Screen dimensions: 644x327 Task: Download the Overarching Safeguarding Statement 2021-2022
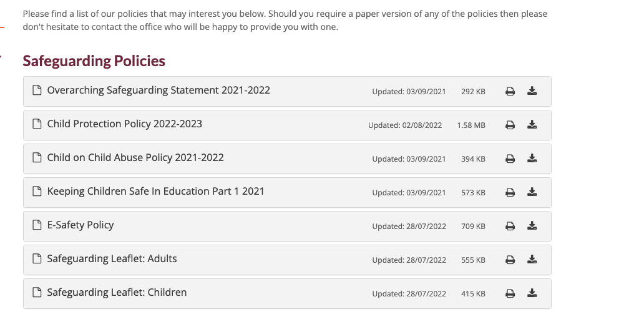pos(532,90)
